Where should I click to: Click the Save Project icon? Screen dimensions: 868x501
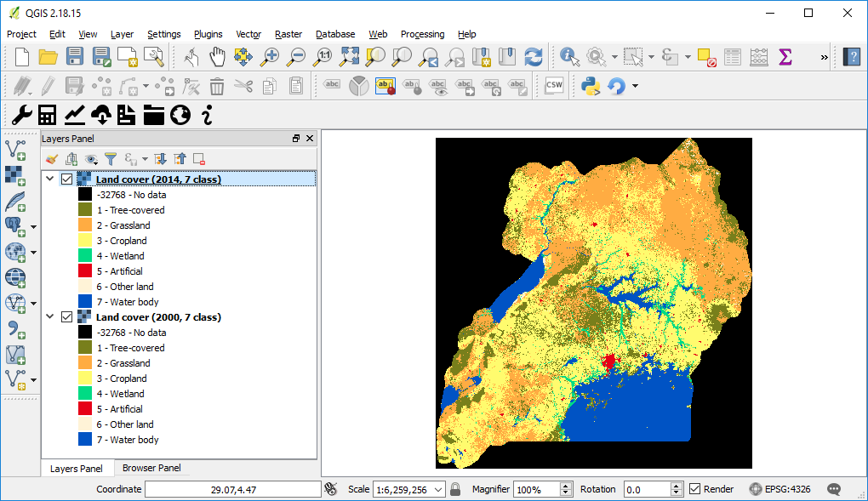point(75,57)
